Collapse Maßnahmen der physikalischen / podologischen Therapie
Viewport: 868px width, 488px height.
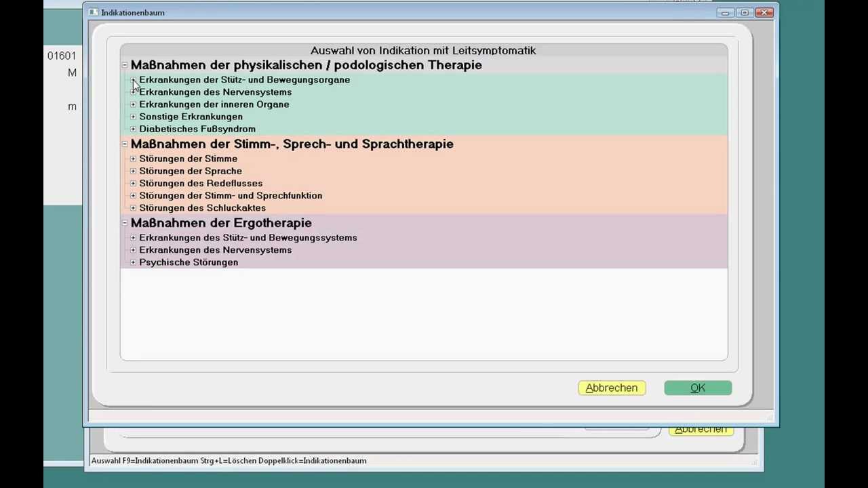click(125, 65)
